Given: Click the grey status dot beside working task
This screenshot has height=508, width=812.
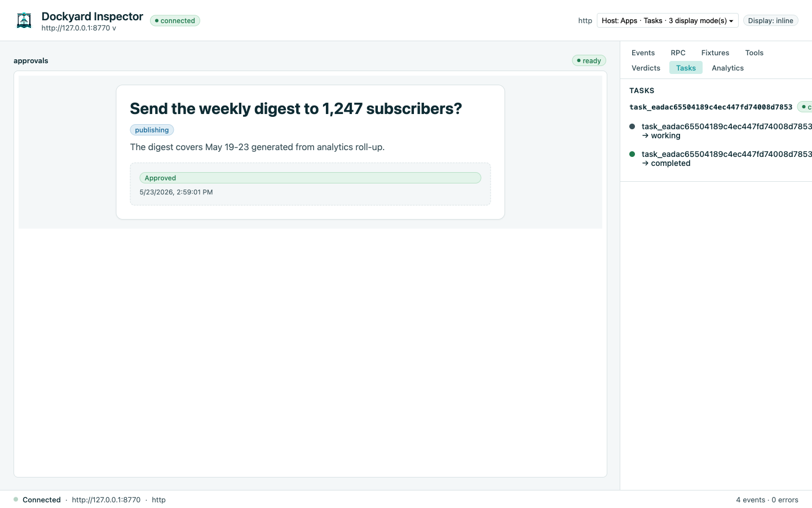Looking at the screenshot, I should click(632, 126).
